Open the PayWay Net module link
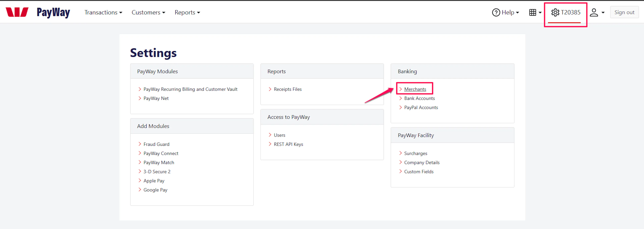This screenshot has width=644, height=229. tap(156, 98)
